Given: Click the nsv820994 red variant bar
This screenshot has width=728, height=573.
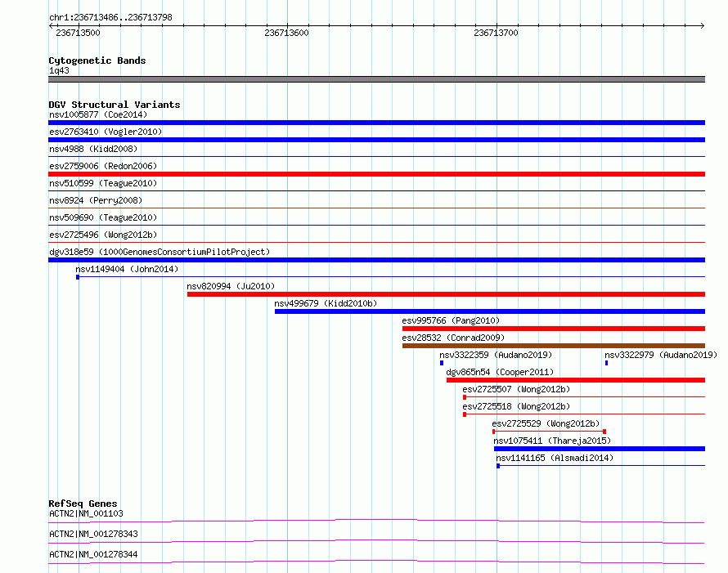Looking at the screenshot, I should pyautogui.click(x=446, y=294).
